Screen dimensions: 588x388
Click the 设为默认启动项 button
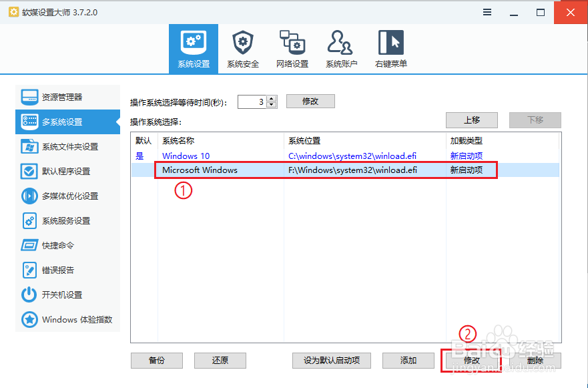tap(332, 361)
